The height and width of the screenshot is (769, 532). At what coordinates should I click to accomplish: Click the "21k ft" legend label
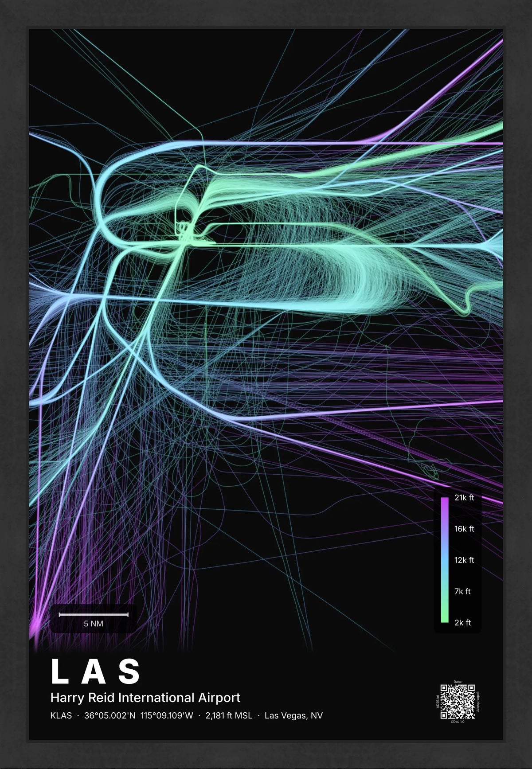pos(464,498)
